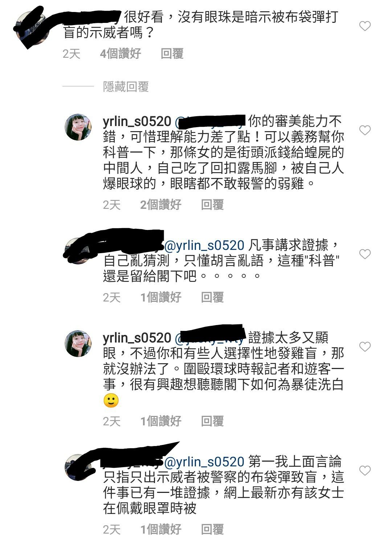Reply to the top comment using 回覆
Viewport: 392px width, 559px height.
(x=172, y=54)
